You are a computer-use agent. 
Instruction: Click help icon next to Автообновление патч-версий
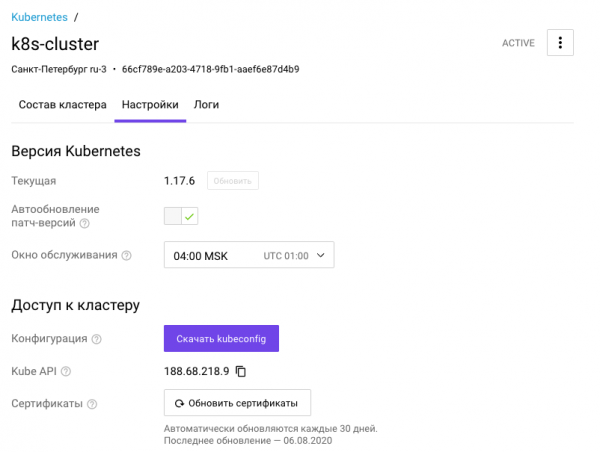point(84,224)
